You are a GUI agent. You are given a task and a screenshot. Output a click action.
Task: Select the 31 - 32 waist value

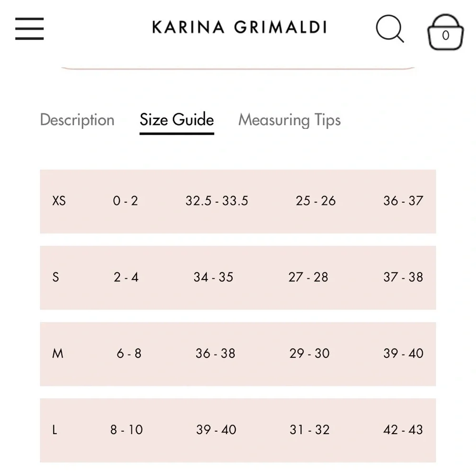tap(309, 430)
